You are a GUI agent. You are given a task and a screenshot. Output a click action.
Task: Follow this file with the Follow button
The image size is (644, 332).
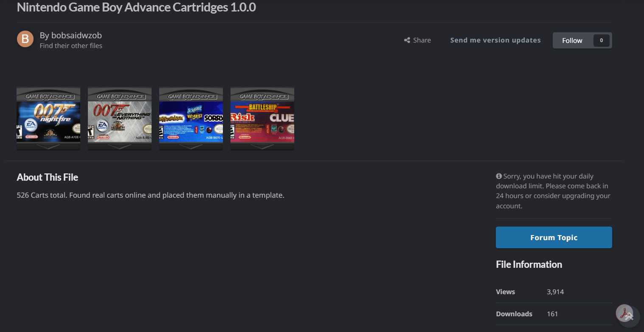(572, 40)
